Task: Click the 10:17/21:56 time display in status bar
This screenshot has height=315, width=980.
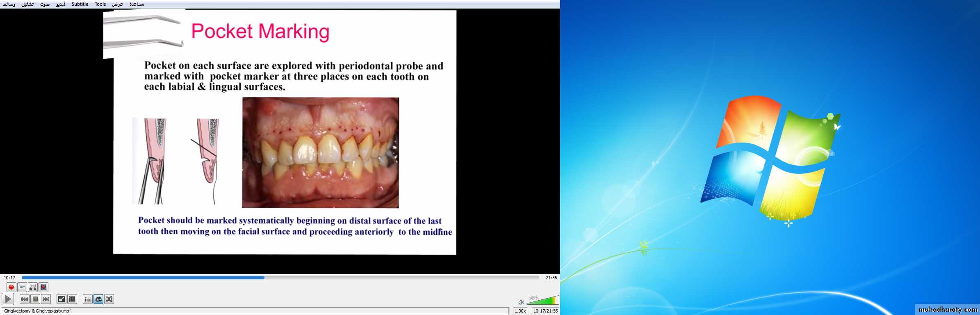Action: (x=545, y=311)
